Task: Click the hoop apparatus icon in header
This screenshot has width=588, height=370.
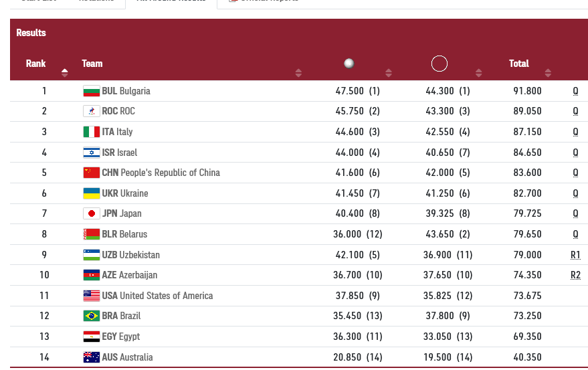Action: click(x=439, y=64)
